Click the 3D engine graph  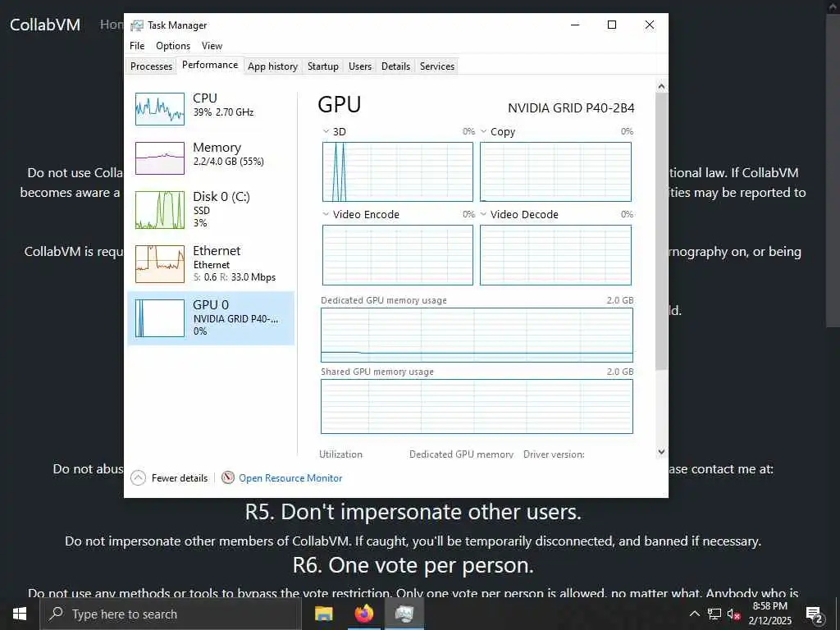click(x=398, y=171)
